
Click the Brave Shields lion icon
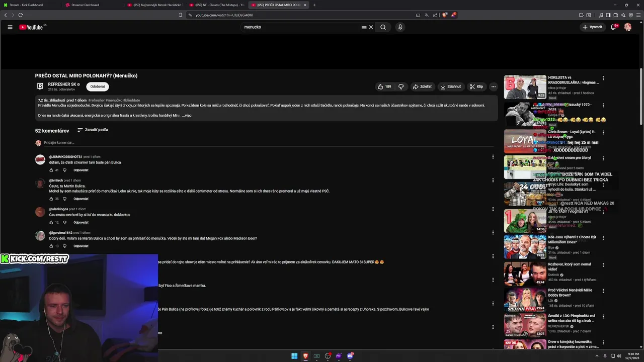tap(444, 15)
